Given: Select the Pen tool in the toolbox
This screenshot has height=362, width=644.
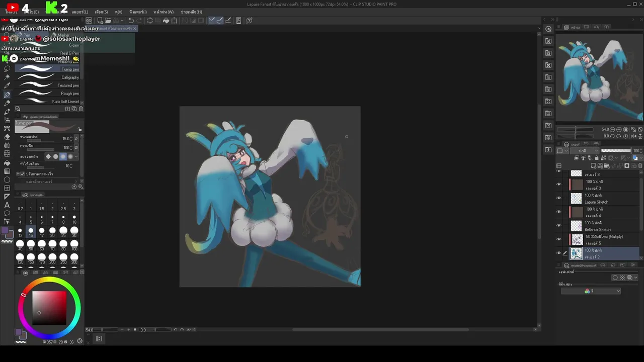Looking at the screenshot, I should 7,95.
